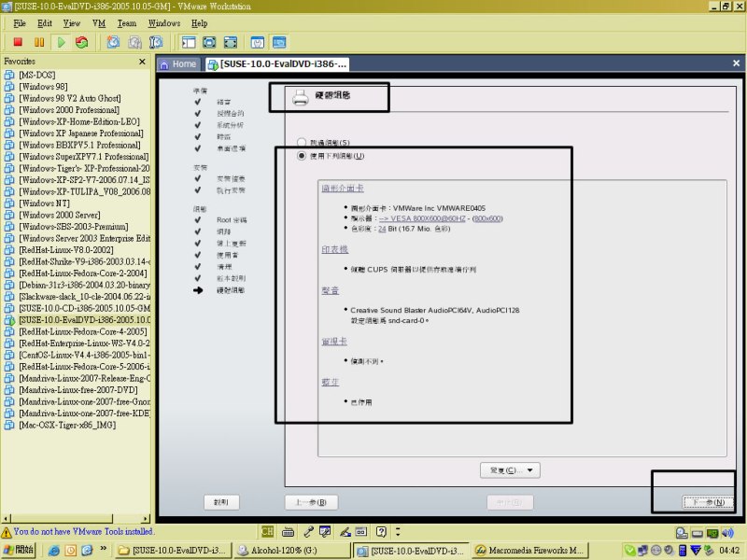This screenshot has width=747, height=560.
Task: Click the Windows Start button
Action: (x=18, y=551)
